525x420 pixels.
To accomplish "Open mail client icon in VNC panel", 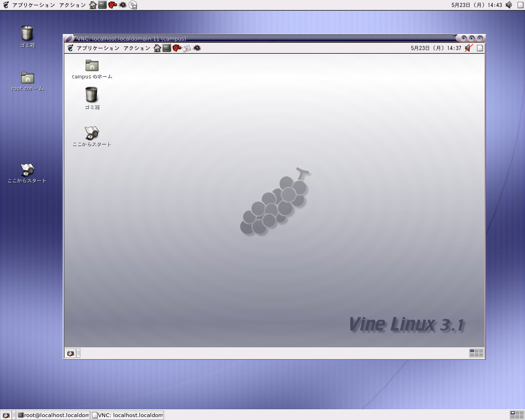I will pyautogui.click(x=187, y=48).
